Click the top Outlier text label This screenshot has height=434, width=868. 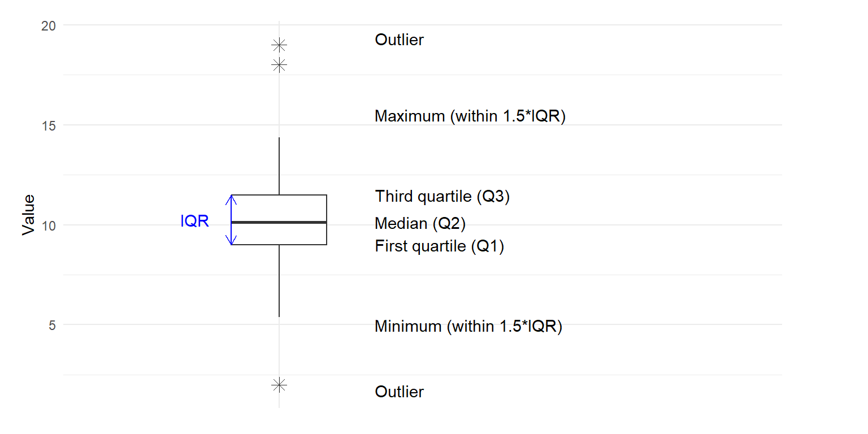click(399, 40)
